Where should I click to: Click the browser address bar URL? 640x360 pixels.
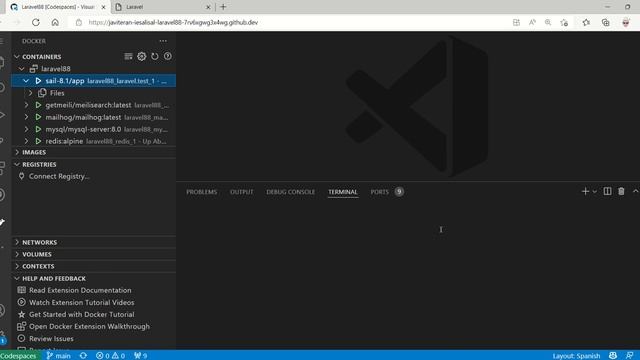(173, 22)
